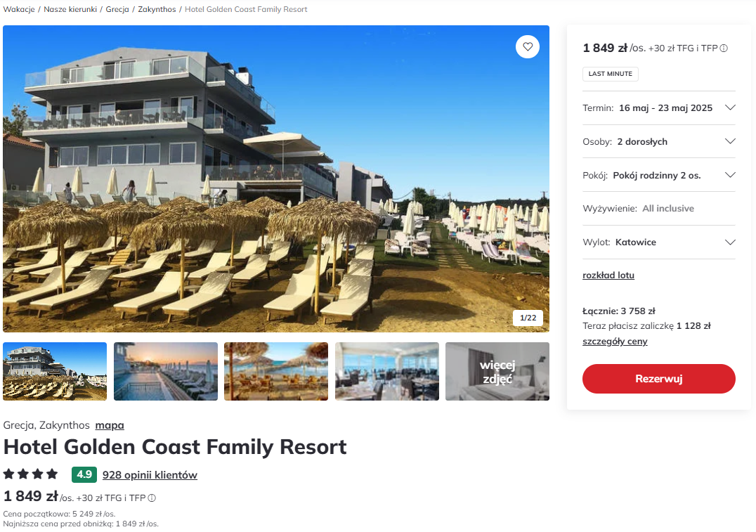Open the rozkład lotu link
The height and width of the screenshot is (532, 756).
pos(608,275)
